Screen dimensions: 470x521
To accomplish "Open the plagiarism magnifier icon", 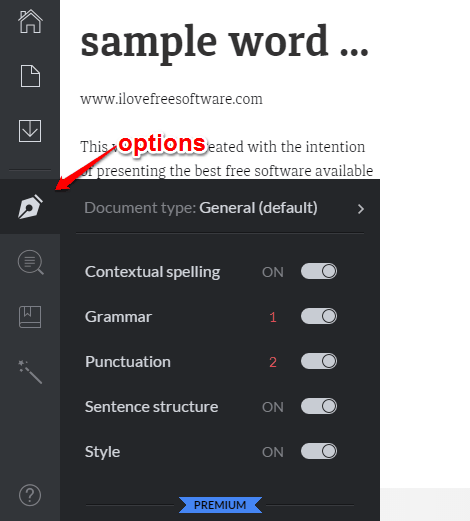I will [31, 262].
